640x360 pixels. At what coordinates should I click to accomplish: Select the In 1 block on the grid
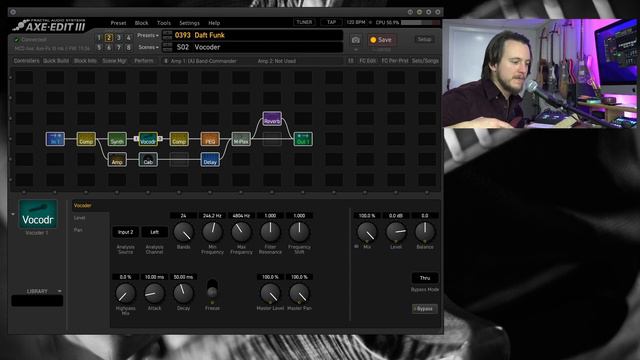(55, 139)
